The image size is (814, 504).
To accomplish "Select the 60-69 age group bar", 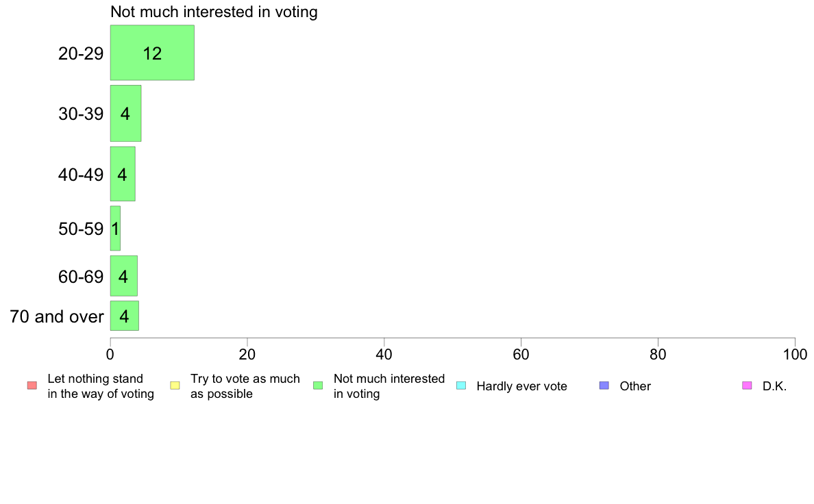I will point(123,276).
